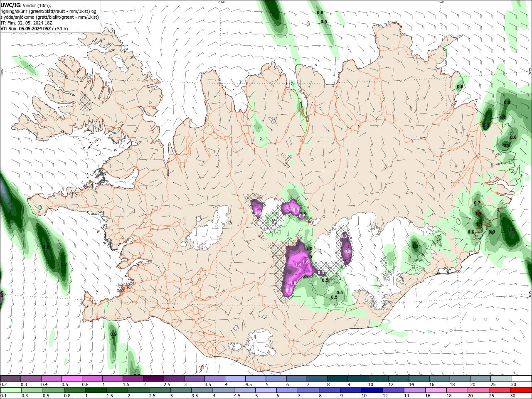Click the 'IT: Fim. 02. 05. 2024 18Z' line

(x=27, y=23)
